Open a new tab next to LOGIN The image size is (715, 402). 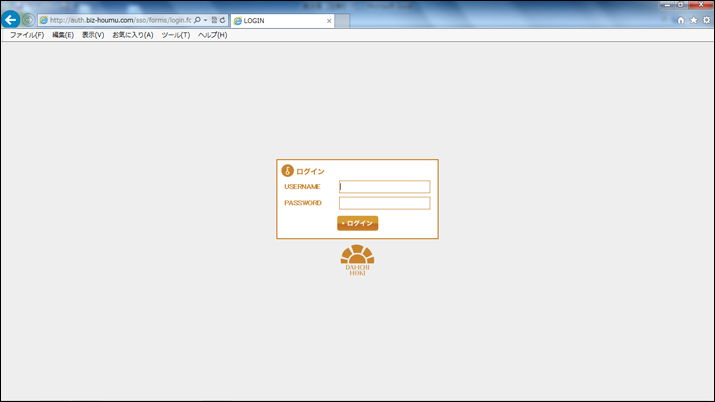[x=342, y=21]
